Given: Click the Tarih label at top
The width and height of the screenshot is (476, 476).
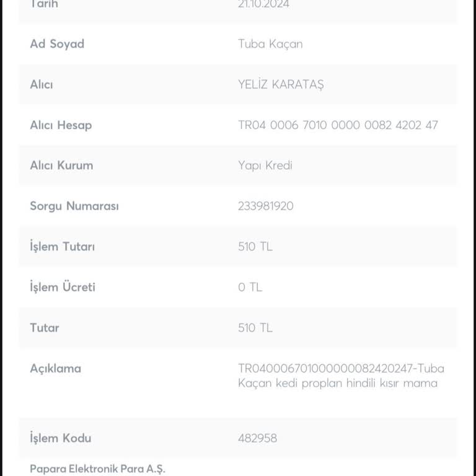Looking at the screenshot, I should point(44,4).
